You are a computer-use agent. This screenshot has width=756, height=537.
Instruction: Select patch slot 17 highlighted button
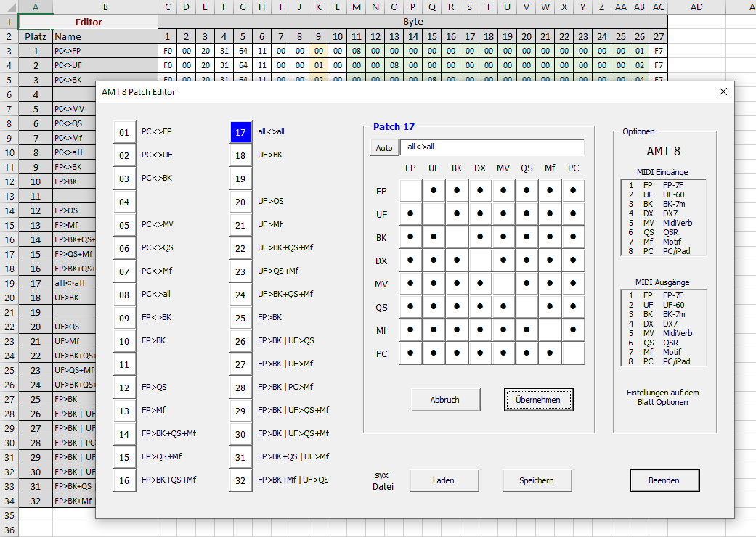point(240,132)
